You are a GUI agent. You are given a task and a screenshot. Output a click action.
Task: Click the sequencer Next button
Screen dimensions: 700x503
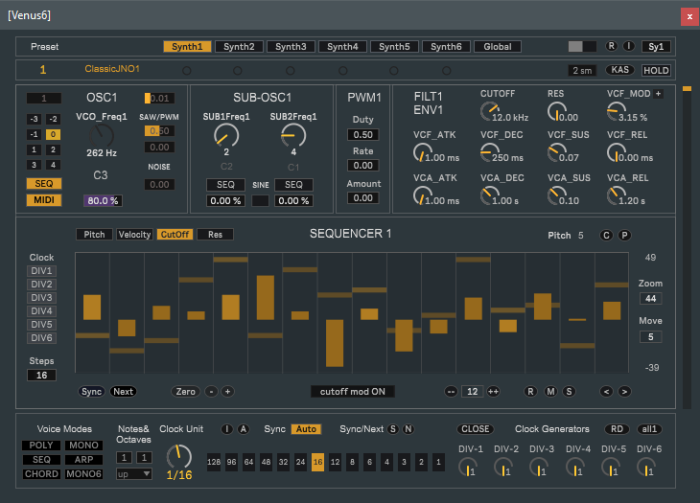(x=123, y=392)
